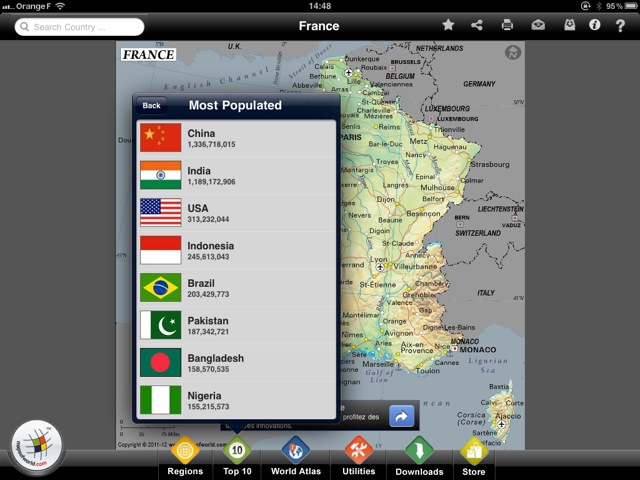Tap the Indonesia flag thumbnail
Viewport: 640px width, 480px height.
[x=160, y=250]
